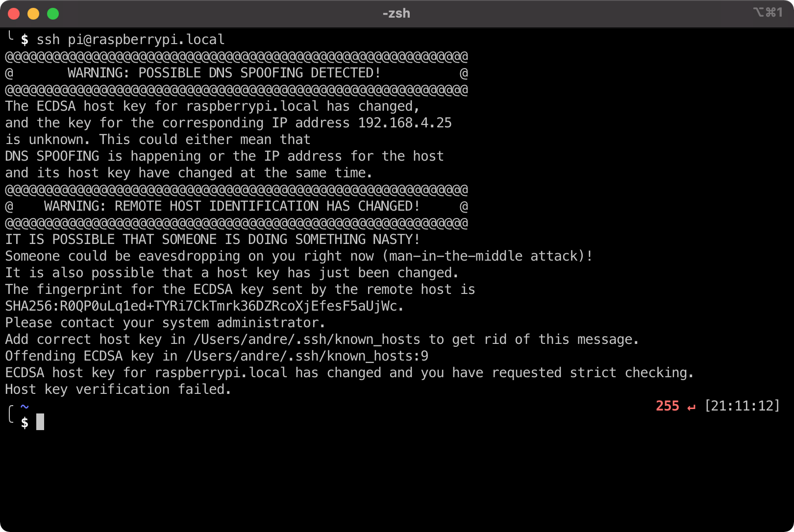Click the 'Add correct host key' known_hosts path
794x532 pixels.
coord(307,339)
